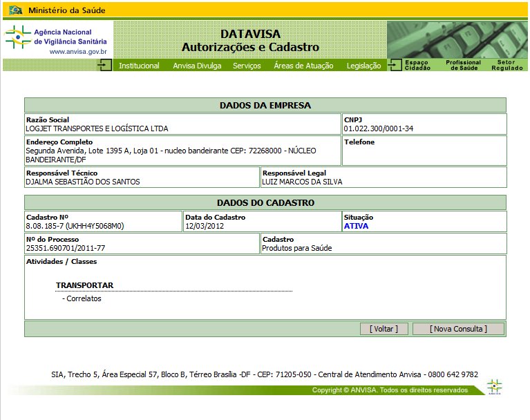Click the [ Voltar ] button
The image size is (530, 420).
click(384, 329)
